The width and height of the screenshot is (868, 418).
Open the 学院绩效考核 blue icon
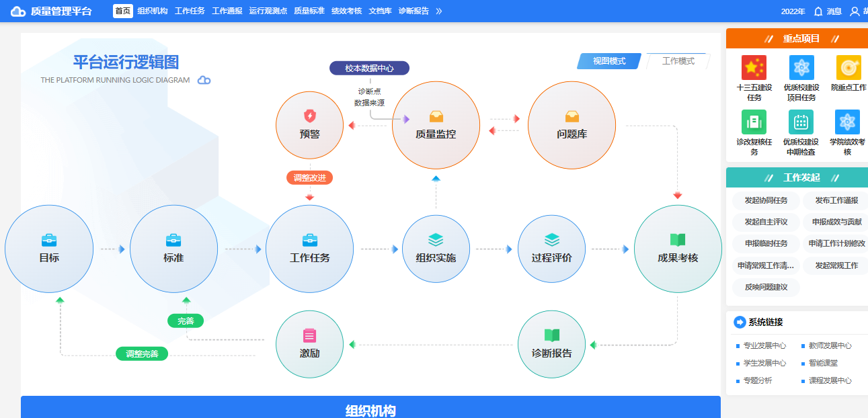pos(847,122)
